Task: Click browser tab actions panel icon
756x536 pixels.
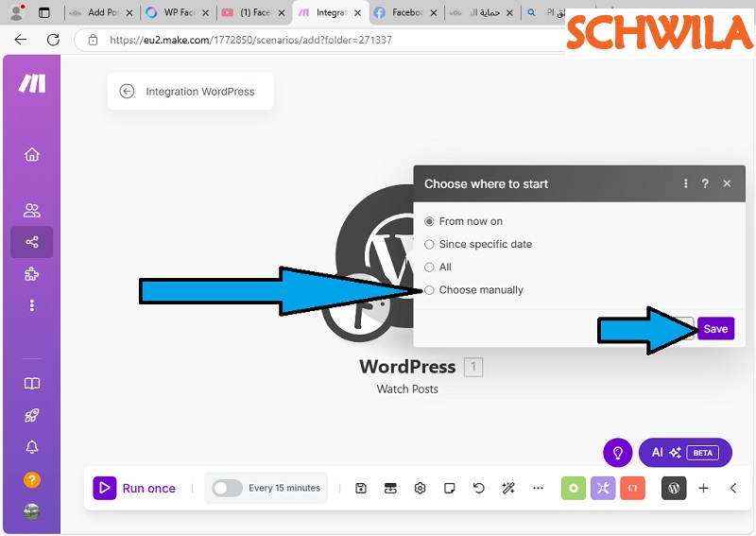Action: pyautogui.click(x=43, y=12)
